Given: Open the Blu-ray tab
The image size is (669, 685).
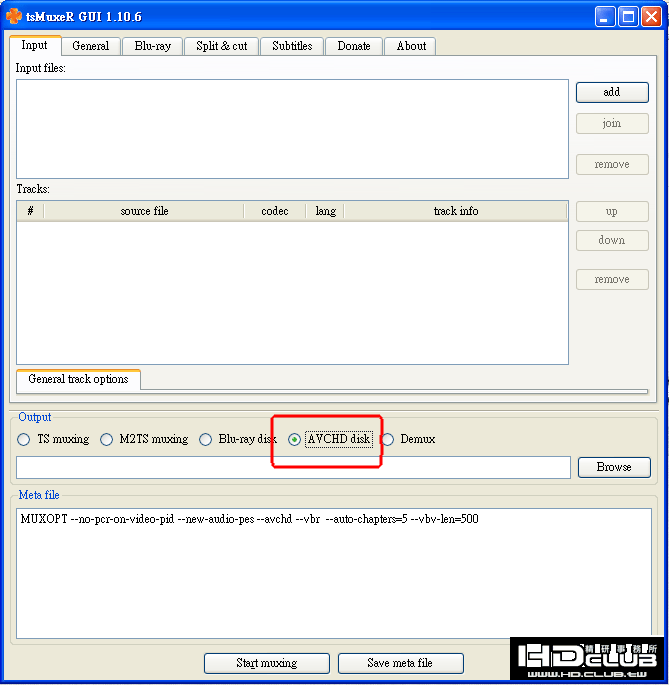Looking at the screenshot, I should (153, 46).
